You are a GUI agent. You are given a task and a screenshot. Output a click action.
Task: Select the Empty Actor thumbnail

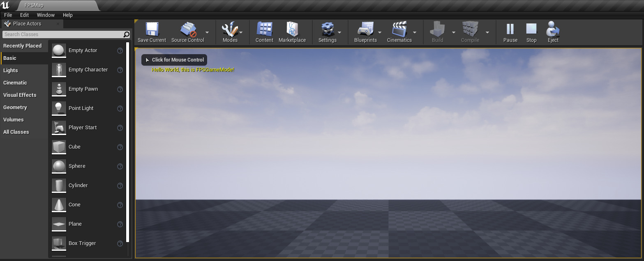tap(59, 50)
